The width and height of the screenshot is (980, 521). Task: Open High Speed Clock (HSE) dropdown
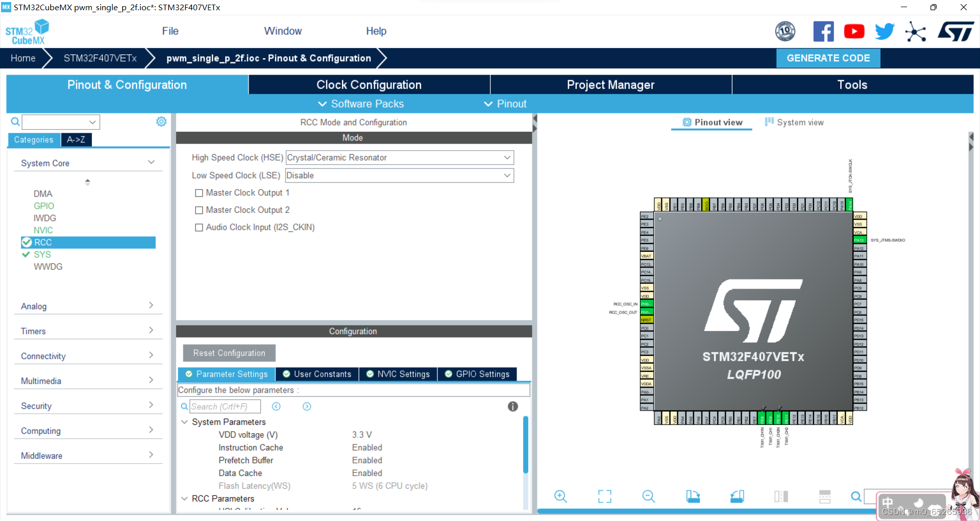400,158
